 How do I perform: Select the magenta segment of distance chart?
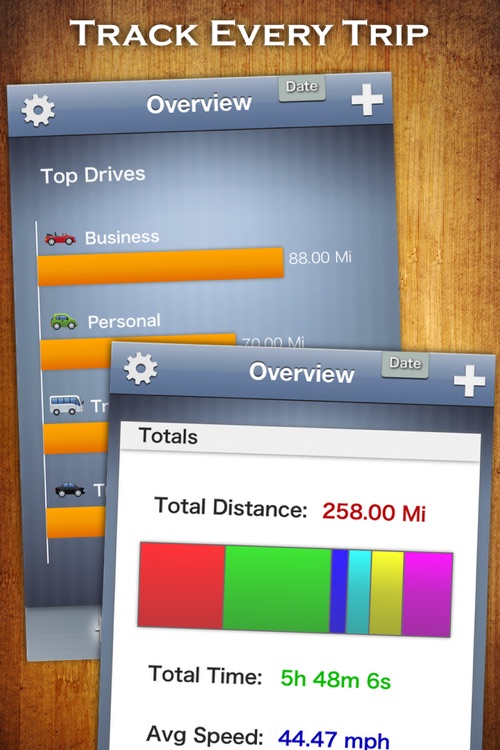(x=427, y=595)
